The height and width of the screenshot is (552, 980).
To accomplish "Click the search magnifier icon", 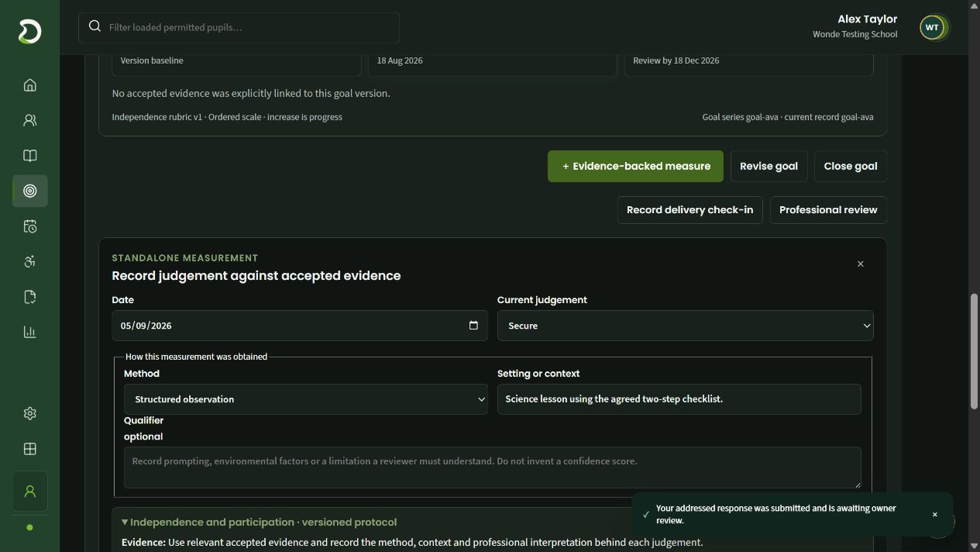I will point(95,26).
